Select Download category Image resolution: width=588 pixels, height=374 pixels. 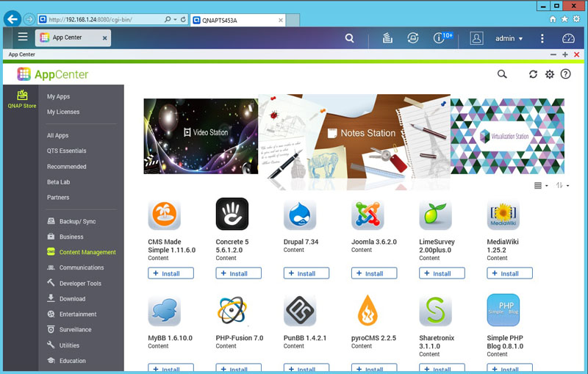point(66,298)
